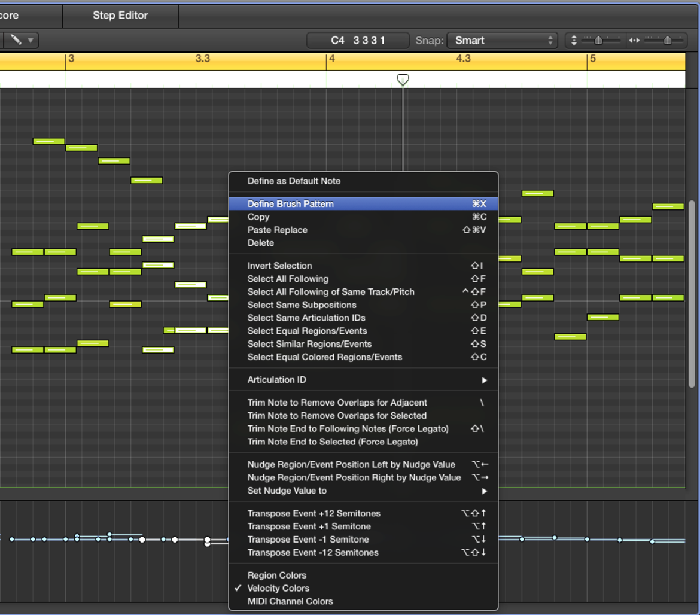Choose Select Equal Regions/Events
The width and height of the screenshot is (700, 615).
point(363,331)
